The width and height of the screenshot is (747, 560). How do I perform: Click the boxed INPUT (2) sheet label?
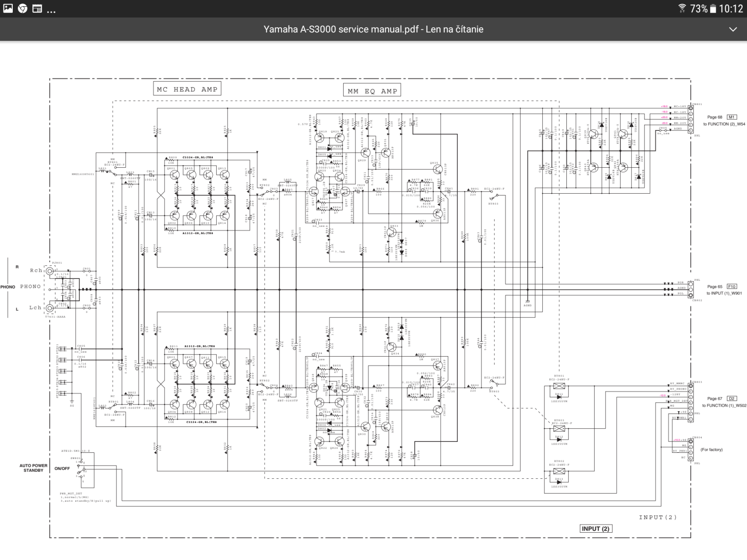pyautogui.click(x=595, y=528)
